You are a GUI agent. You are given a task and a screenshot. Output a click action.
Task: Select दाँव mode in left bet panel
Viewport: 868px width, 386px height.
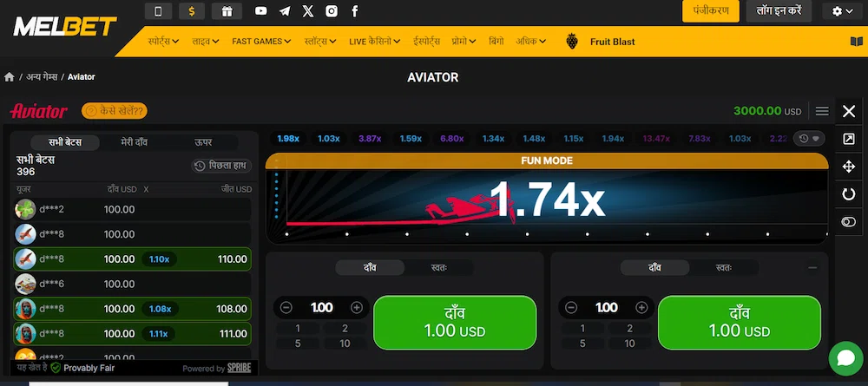(370, 268)
